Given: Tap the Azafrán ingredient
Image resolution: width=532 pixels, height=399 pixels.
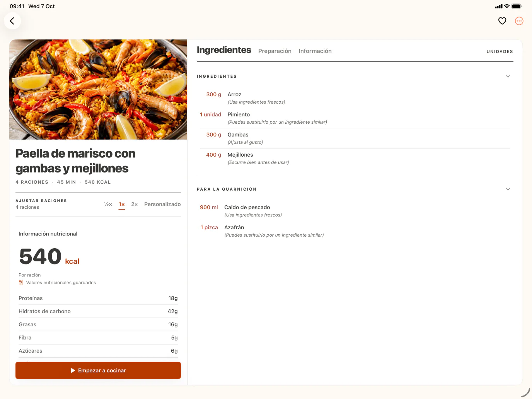Looking at the screenshot, I should [x=355, y=231].
